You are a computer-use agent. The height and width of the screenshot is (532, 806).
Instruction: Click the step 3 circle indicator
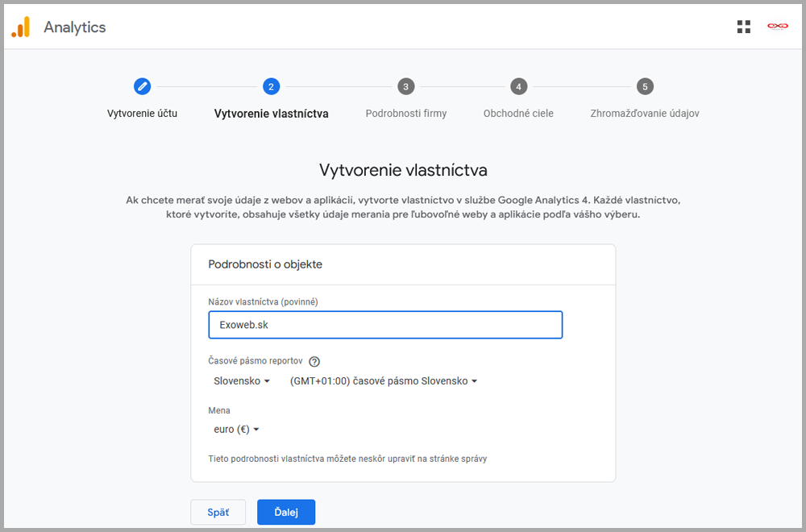(405, 86)
